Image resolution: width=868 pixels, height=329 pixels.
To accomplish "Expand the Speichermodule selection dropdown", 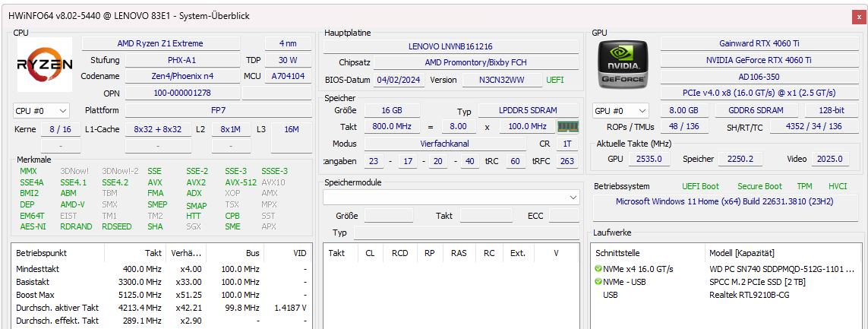I will 451,198.
